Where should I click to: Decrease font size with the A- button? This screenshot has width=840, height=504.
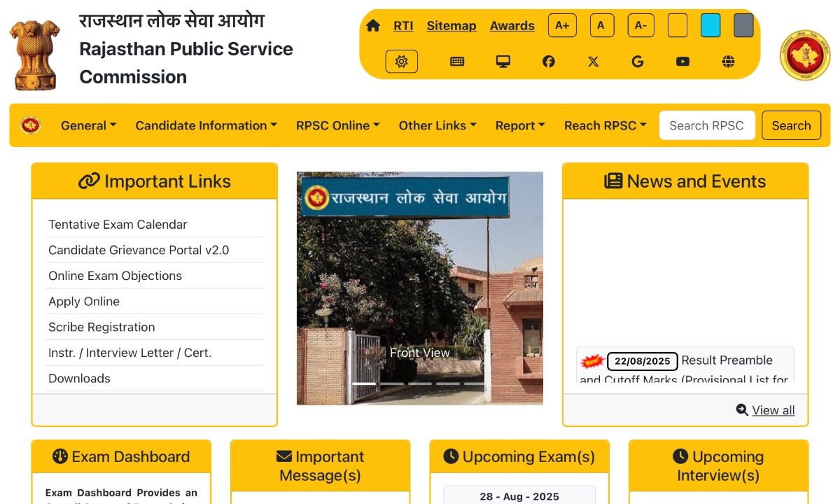point(640,26)
